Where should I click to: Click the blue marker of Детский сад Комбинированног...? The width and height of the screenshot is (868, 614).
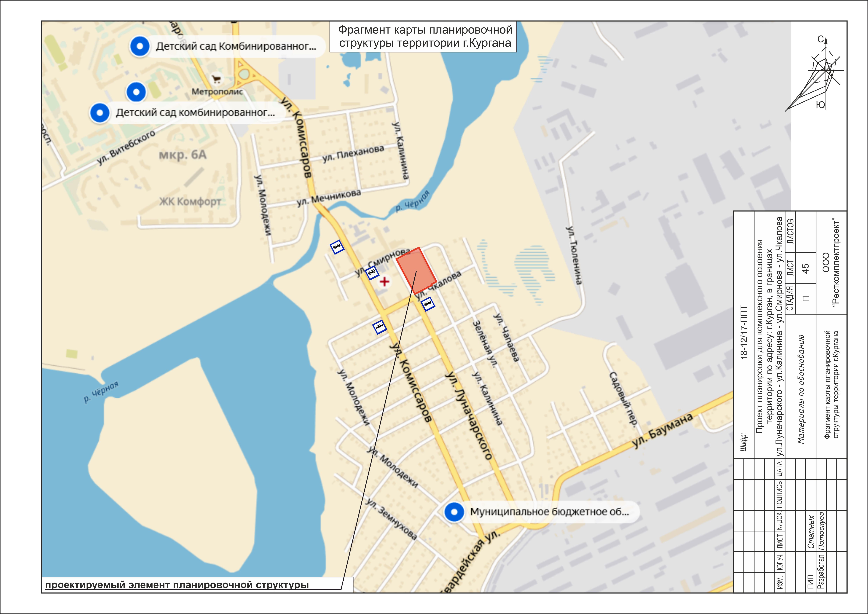pos(140,46)
